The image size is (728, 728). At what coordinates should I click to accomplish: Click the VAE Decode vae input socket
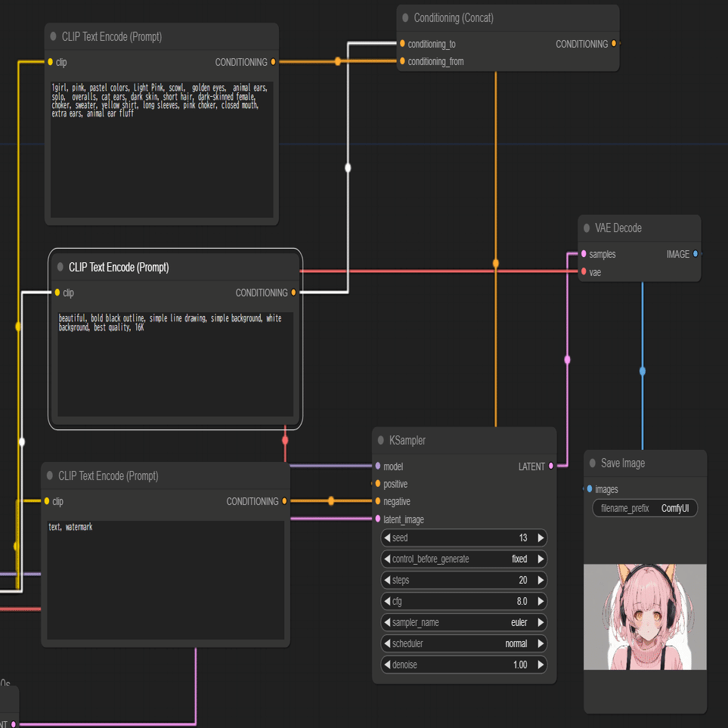point(584,271)
